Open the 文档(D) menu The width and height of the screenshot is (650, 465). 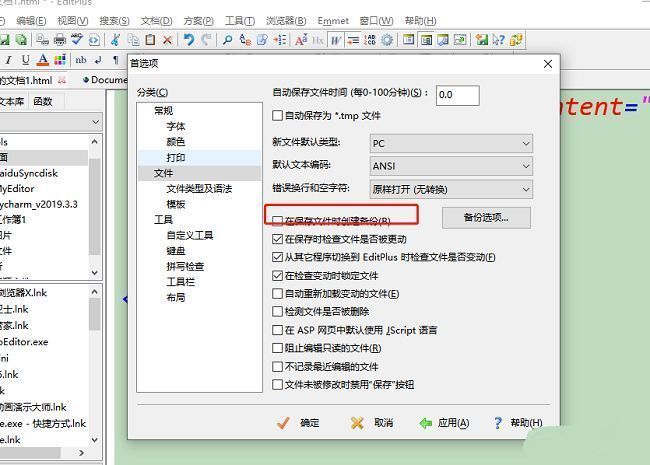click(156, 21)
